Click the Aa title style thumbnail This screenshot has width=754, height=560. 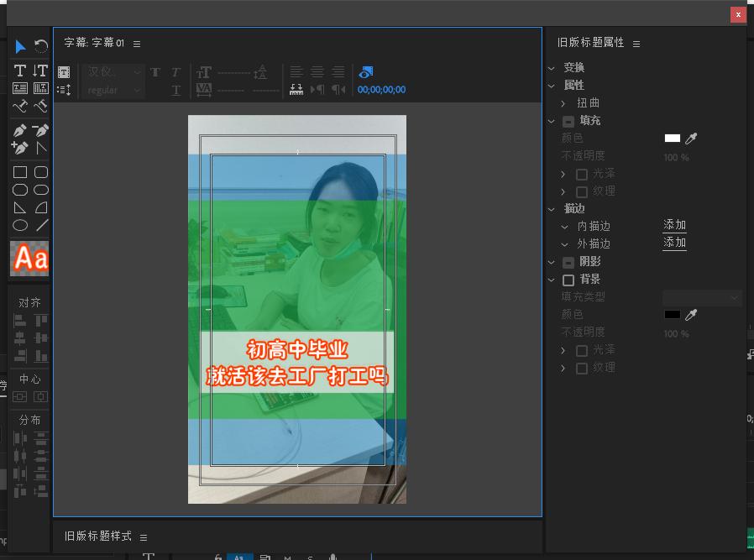[x=28, y=258]
